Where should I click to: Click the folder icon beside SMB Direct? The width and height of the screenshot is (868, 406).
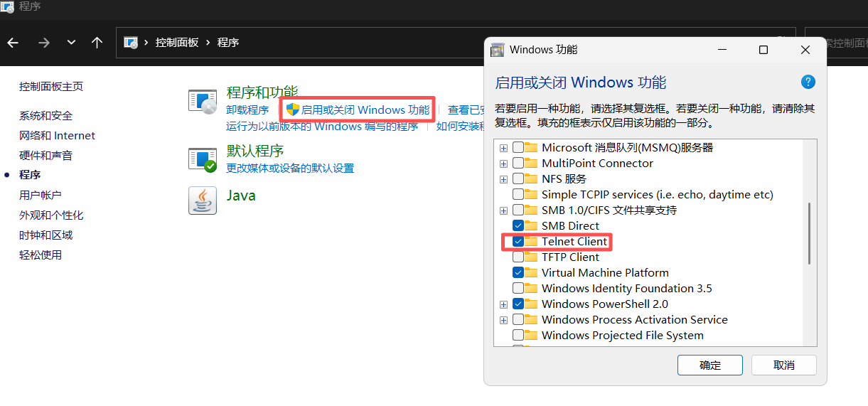[x=531, y=226]
